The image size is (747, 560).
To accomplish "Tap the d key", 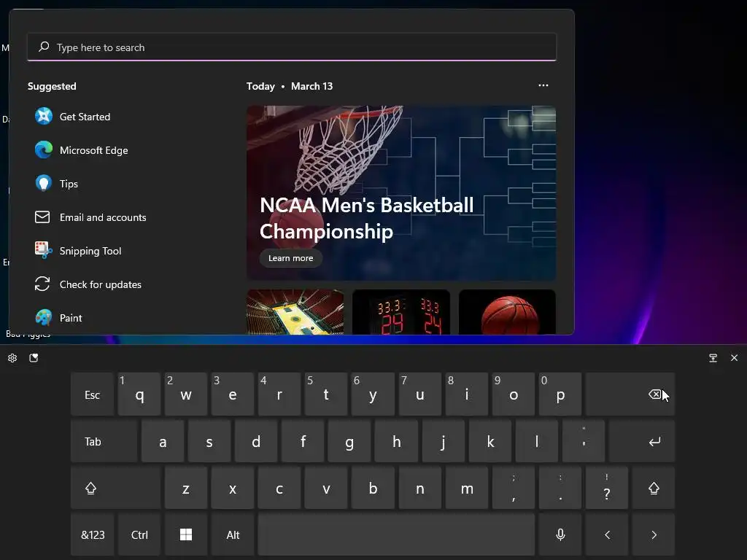I will [256, 441].
